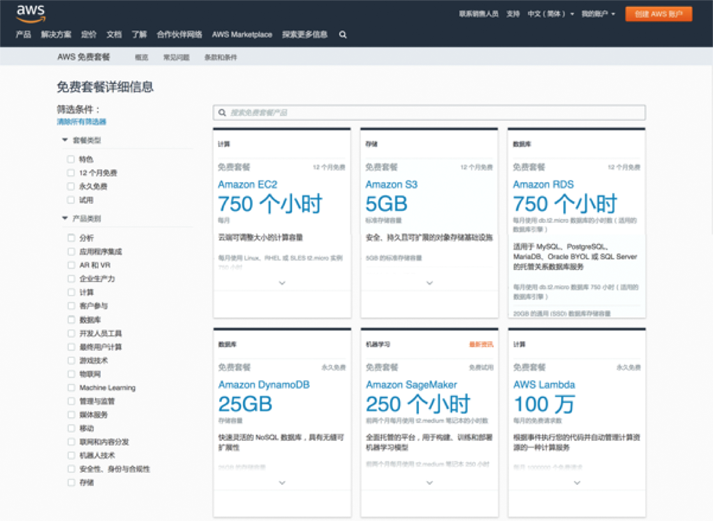The height and width of the screenshot is (521, 713).
Task: Tick the 游戏技术 checkbox
Action: pos(71,361)
